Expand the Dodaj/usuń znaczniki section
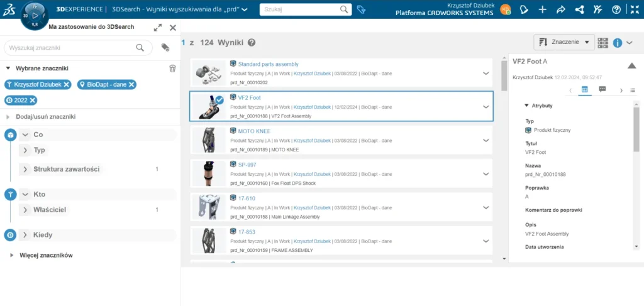The width and height of the screenshot is (644, 306). 8,117
